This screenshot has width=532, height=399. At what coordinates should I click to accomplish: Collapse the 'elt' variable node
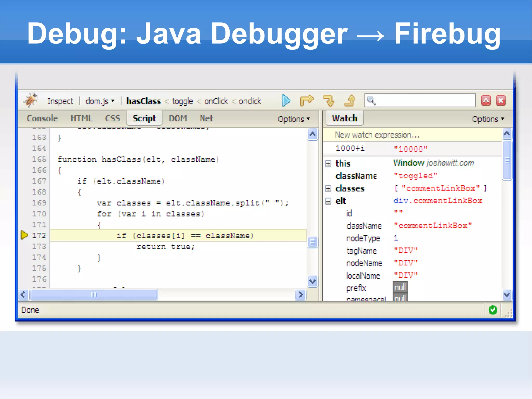click(328, 201)
